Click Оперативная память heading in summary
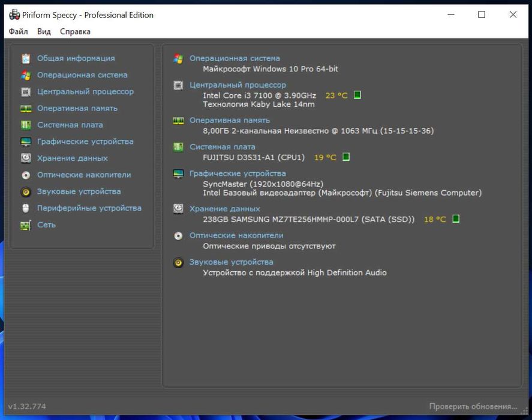Screen dimensions: 532x420 coord(230,121)
